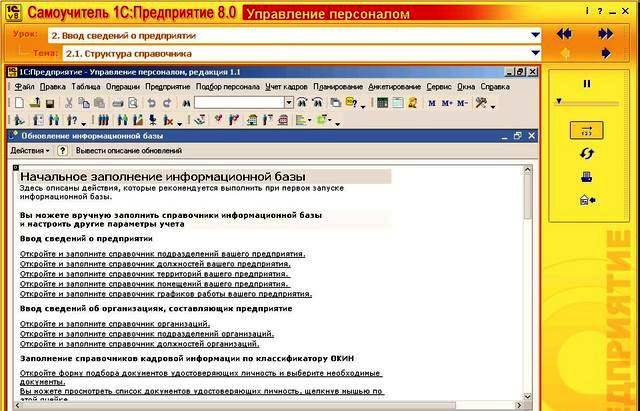Click the Copy icon in toolbar
Viewport: 640px width, 411px height.
84,103
